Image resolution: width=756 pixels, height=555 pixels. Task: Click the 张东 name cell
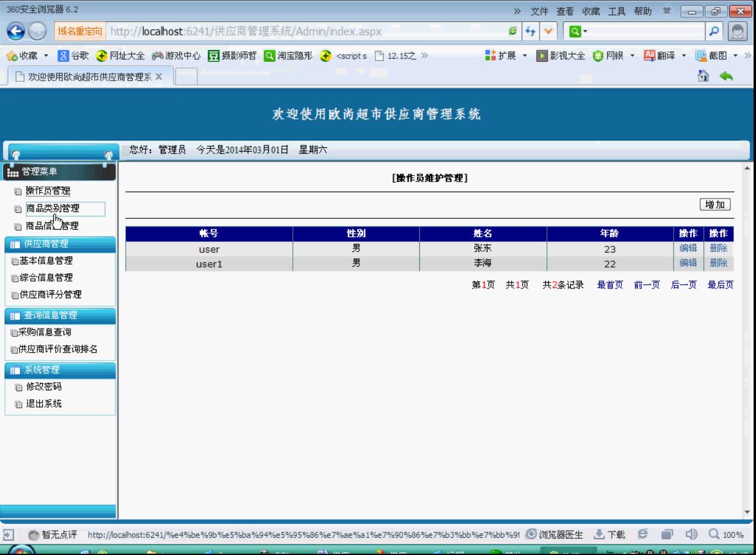click(x=483, y=248)
